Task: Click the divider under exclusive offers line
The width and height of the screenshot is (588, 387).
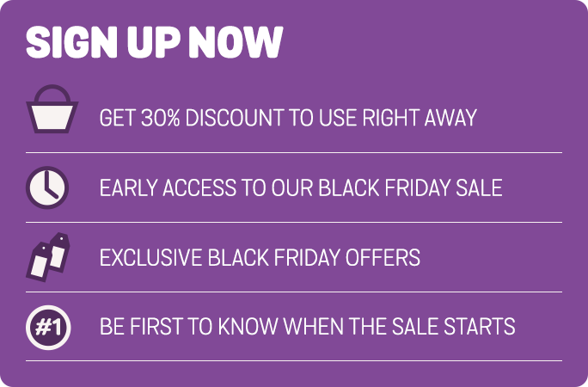Action: click(294, 292)
